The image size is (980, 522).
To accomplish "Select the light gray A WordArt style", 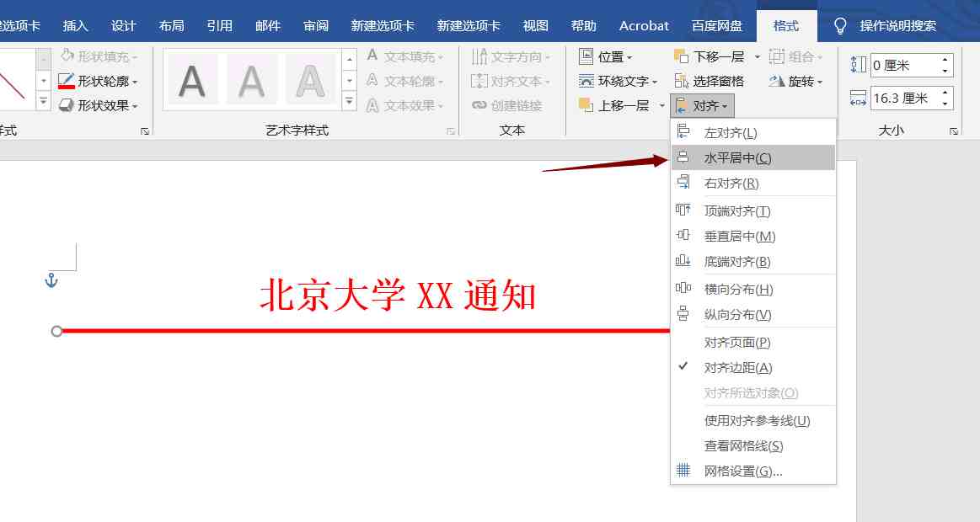I will pyautogui.click(x=251, y=80).
